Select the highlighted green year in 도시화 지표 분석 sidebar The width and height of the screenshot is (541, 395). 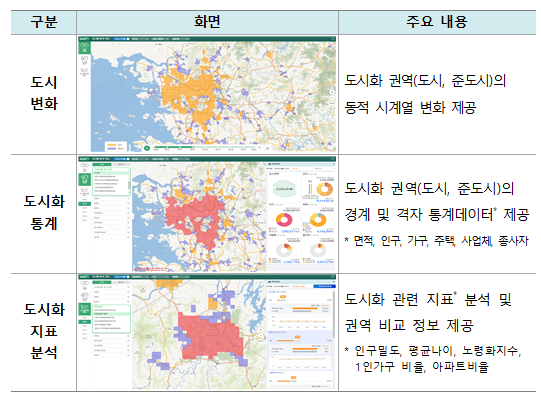[x=85, y=322]
